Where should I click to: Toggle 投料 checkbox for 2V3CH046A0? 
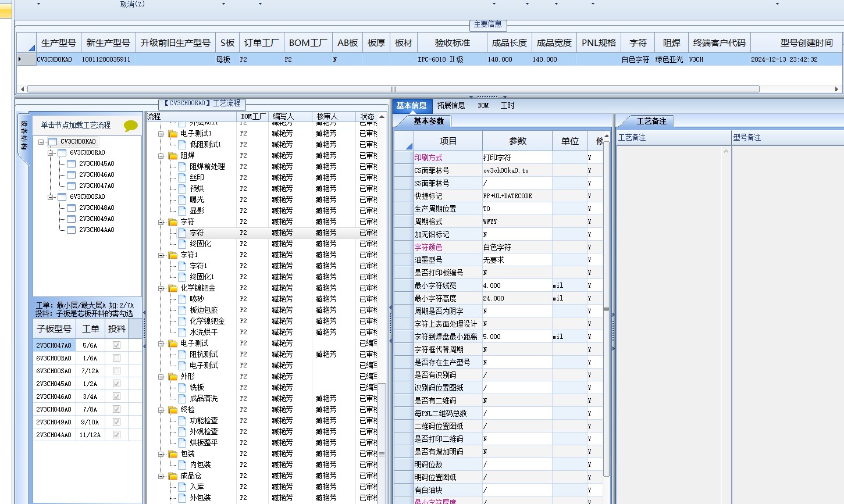tap(116, 396)
